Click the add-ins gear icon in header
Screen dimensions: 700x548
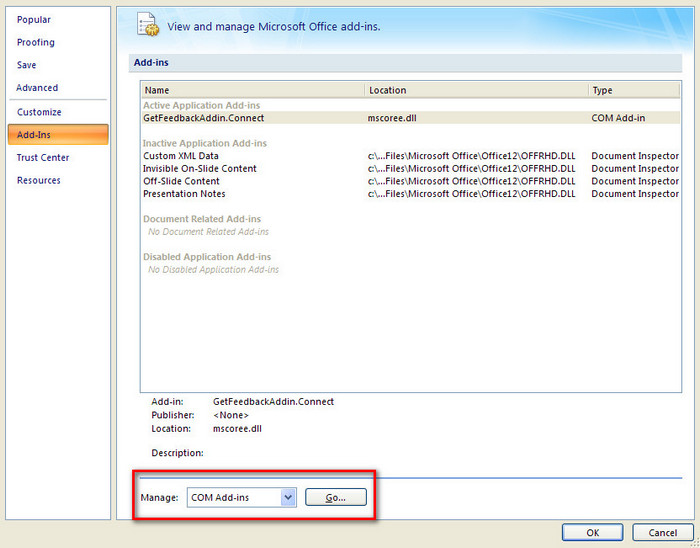[x=147, y=25]
